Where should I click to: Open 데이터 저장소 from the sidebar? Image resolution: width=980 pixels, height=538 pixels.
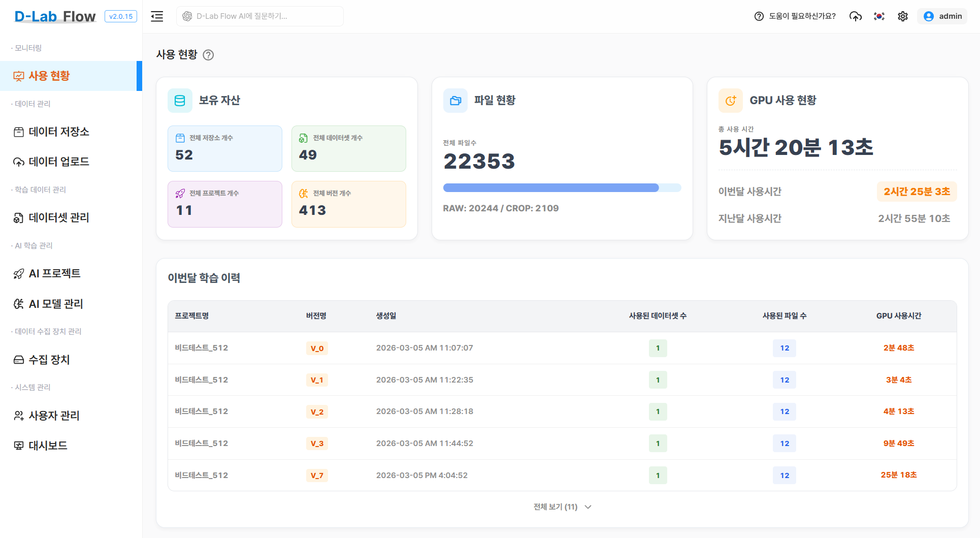click(59, 132)
